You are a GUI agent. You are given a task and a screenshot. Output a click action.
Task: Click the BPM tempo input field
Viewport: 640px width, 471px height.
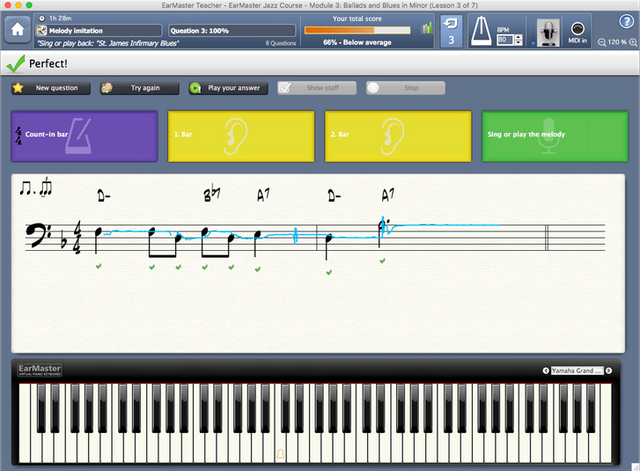point(505,40)
